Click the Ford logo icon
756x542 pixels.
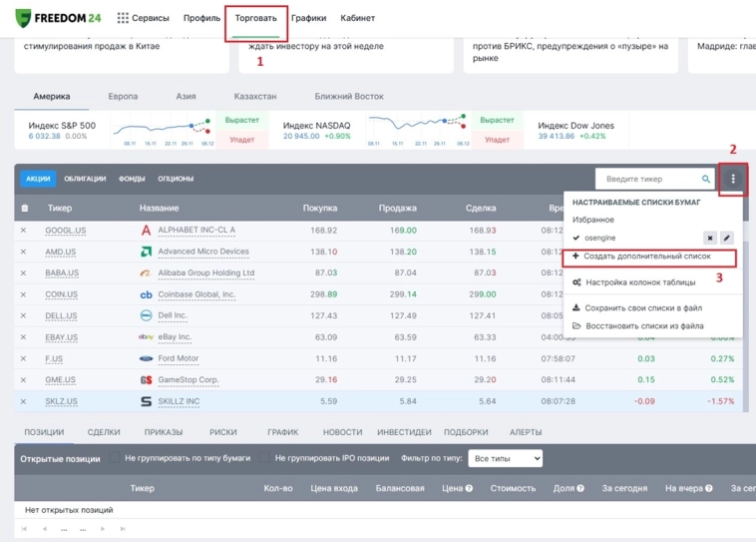(146, 358)
